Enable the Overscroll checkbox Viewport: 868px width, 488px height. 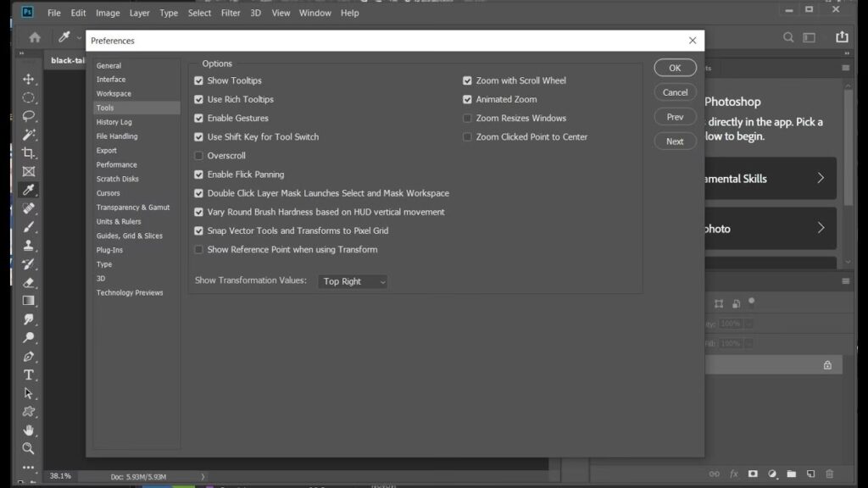pyautogui.click(x=199, y=156)
